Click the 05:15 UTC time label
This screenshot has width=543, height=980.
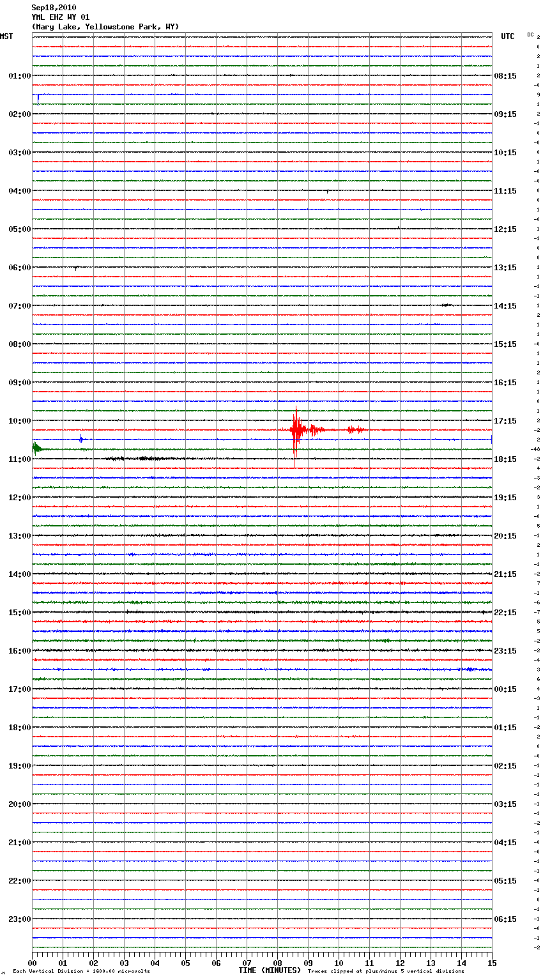pos(505,881)
